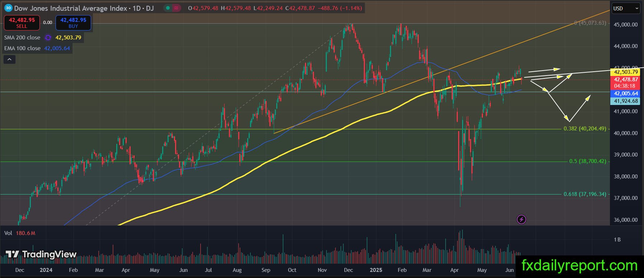Viewport: 644px width, 278px height.
Task: Click the purple lightning bolt icon
Action: [x=521, y=219]
